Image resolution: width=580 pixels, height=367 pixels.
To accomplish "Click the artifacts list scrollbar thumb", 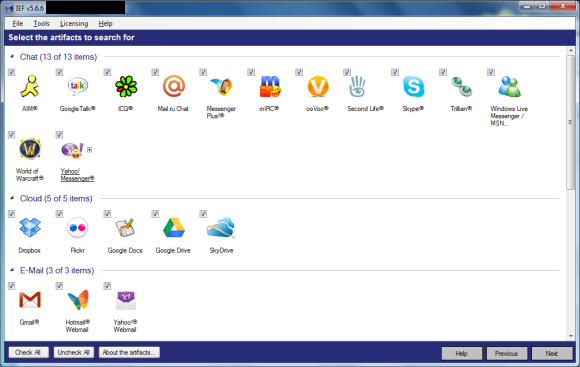I will (x=570, y=122).
